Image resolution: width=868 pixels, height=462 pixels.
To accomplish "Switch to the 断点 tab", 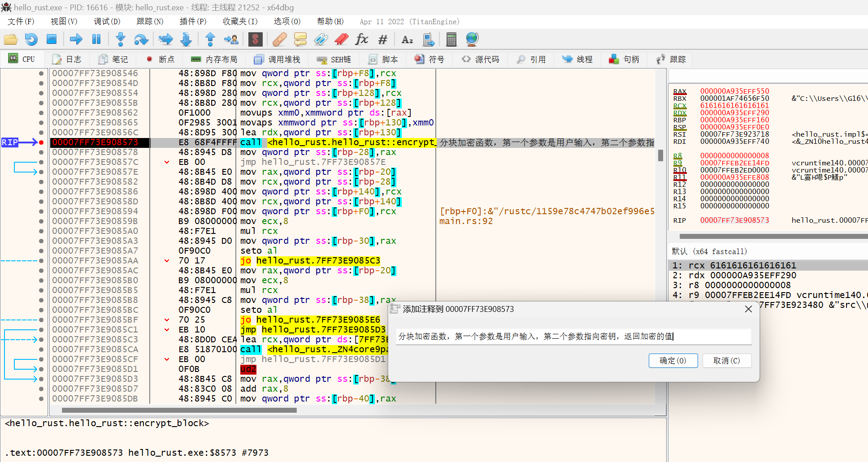I will click(161, 59).
